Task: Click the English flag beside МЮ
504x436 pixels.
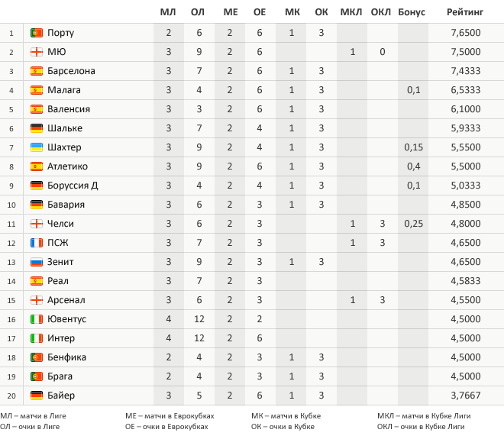Action: click(x=36, y=52)
